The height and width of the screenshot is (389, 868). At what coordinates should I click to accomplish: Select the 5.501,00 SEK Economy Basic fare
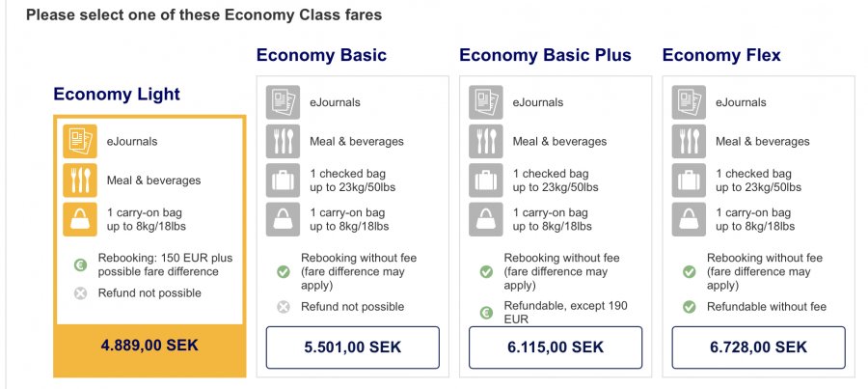tap(352, 347)
